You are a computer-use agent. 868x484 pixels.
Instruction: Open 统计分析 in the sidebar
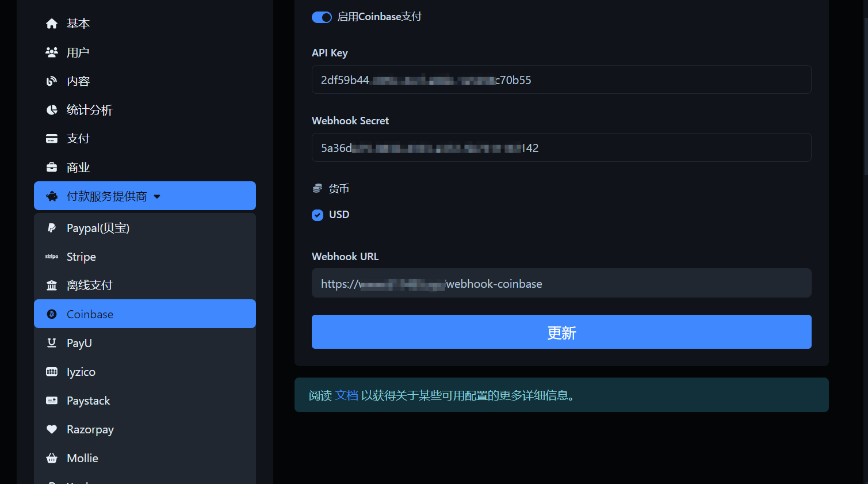coord(145,110)
